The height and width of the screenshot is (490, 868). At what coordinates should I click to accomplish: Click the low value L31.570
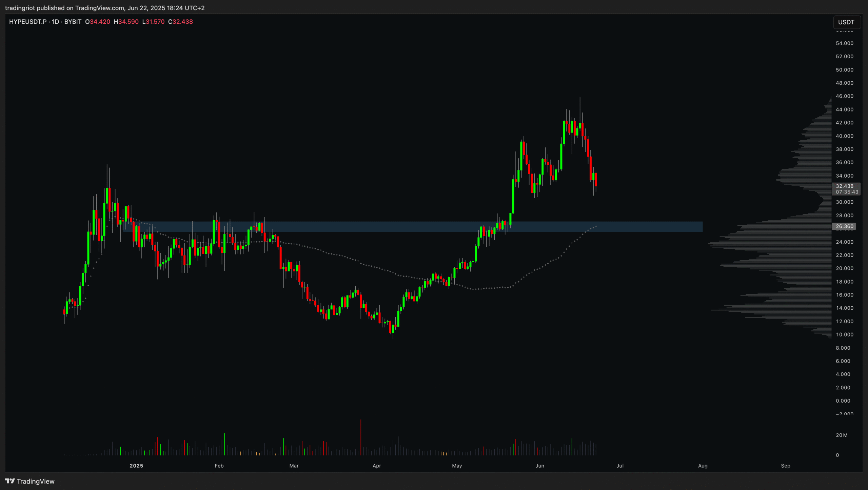[x=153, y=22]
